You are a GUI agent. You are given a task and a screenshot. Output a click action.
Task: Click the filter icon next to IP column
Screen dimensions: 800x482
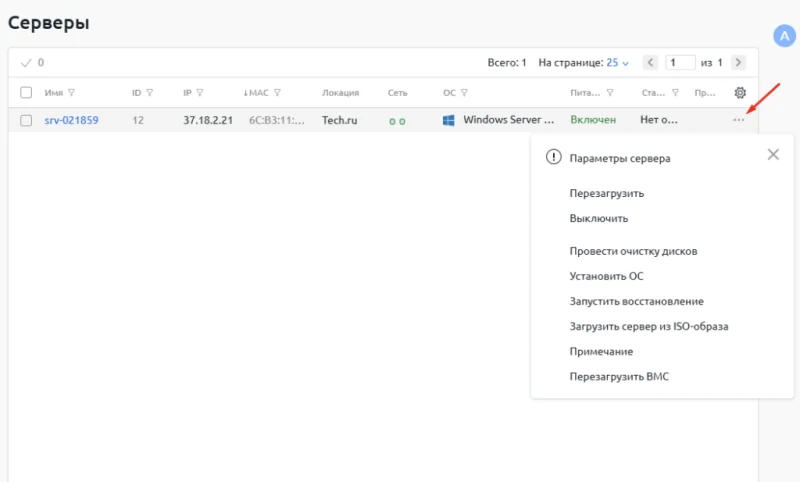(x=200, y=93)
